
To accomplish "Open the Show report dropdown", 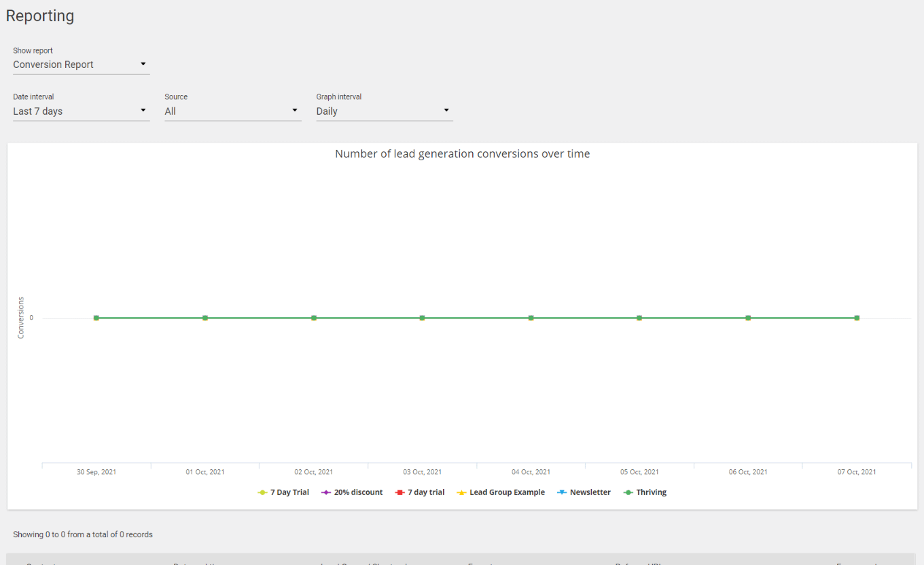I will coord(81,65).
